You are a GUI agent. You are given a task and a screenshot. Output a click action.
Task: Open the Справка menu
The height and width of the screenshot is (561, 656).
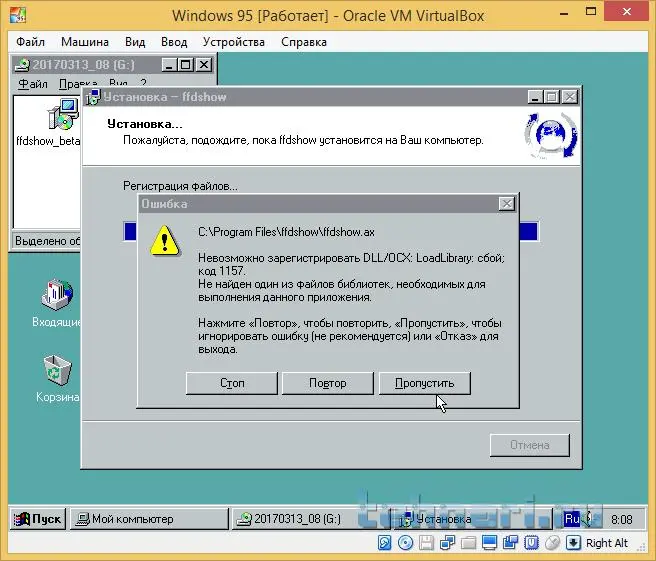(304, 42)
